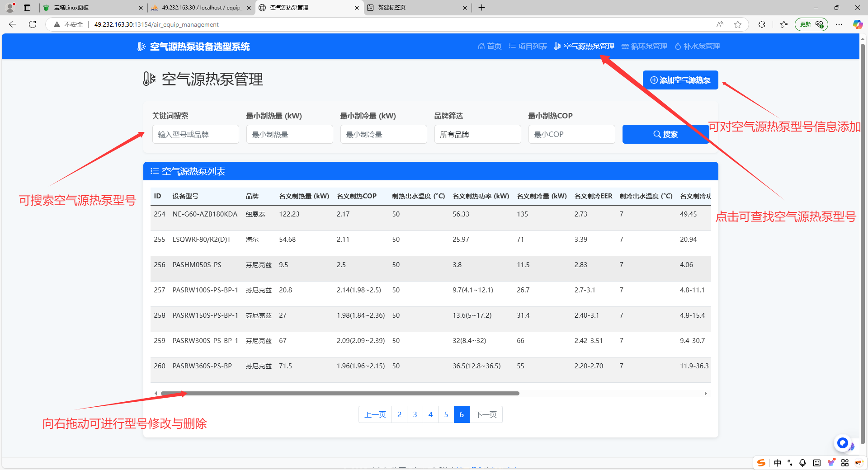Viewport: 868px width, 470px height.
Task: Open browser settings and more menu
Action: tap(839, 24)
